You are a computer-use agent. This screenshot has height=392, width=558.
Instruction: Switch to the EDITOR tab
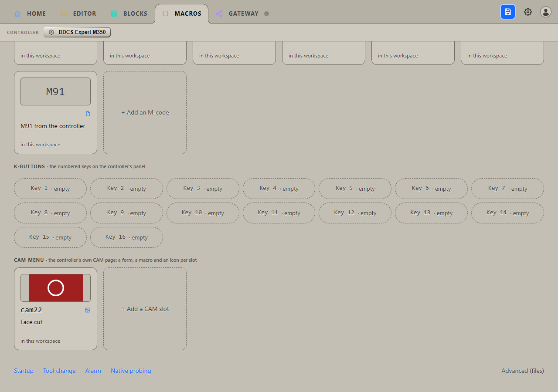point(78,14)
